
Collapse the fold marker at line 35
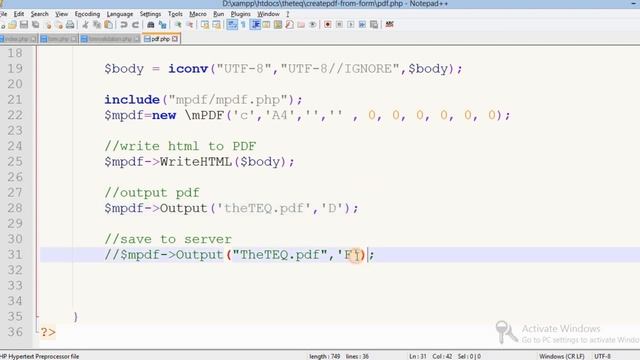coord(37,316)
